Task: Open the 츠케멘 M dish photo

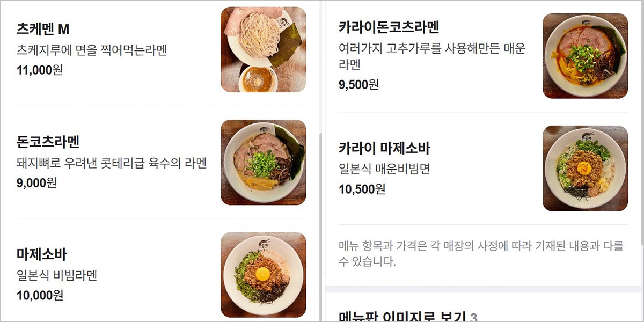Action: click(x=264, y=49)
